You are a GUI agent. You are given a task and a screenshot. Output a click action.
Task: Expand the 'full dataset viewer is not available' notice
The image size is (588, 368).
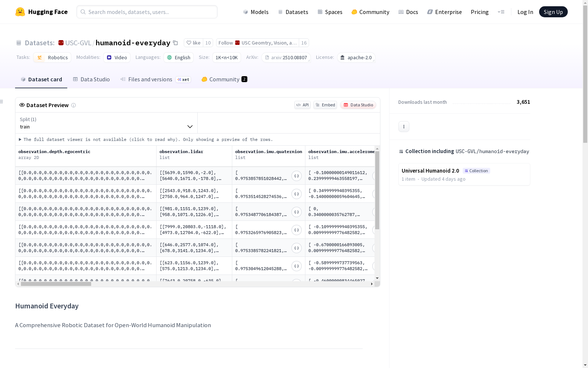(x=146, y=139)
